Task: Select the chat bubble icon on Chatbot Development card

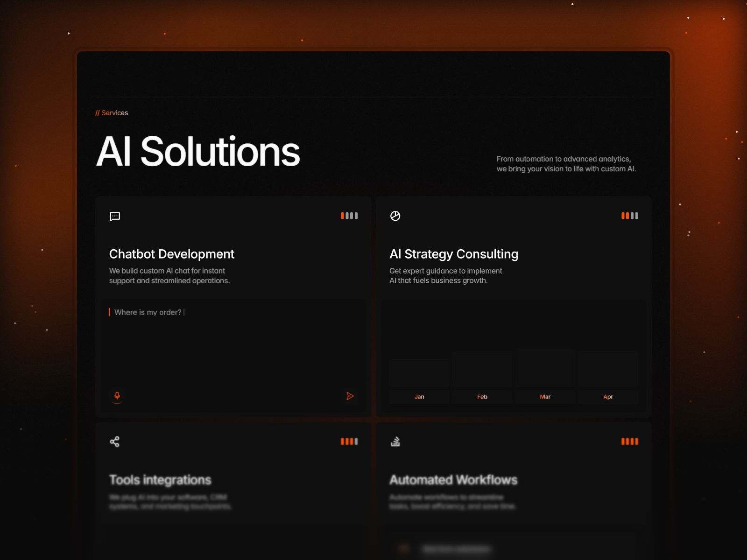Action: pos(114,216)
